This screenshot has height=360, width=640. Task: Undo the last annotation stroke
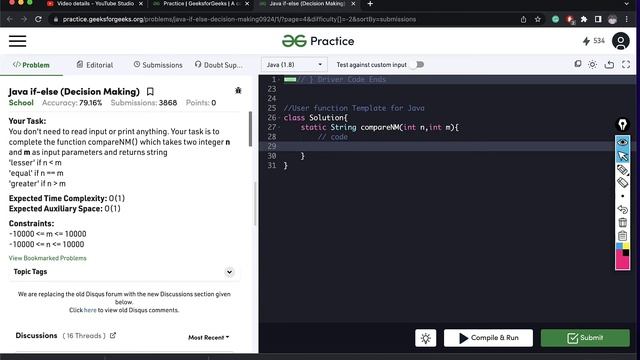622,209
